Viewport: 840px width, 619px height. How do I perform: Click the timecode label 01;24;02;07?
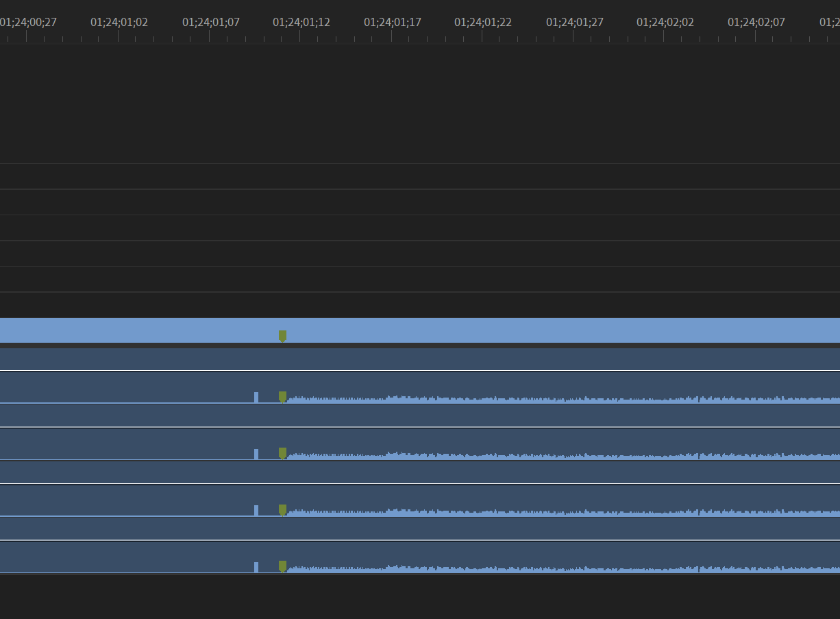pos(756,22)
